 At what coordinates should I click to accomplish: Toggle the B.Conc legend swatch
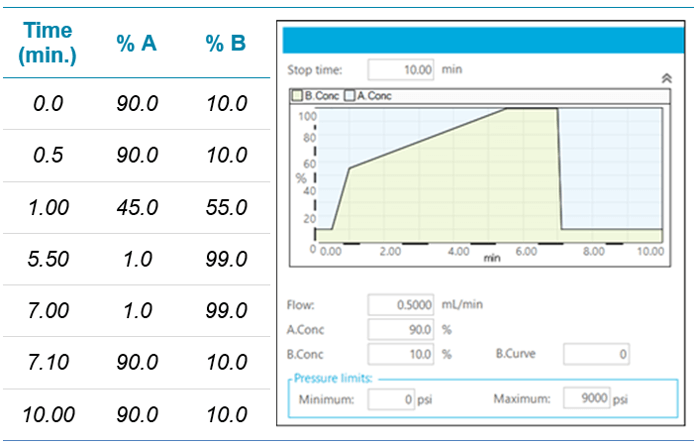click(x=297, y=96)
